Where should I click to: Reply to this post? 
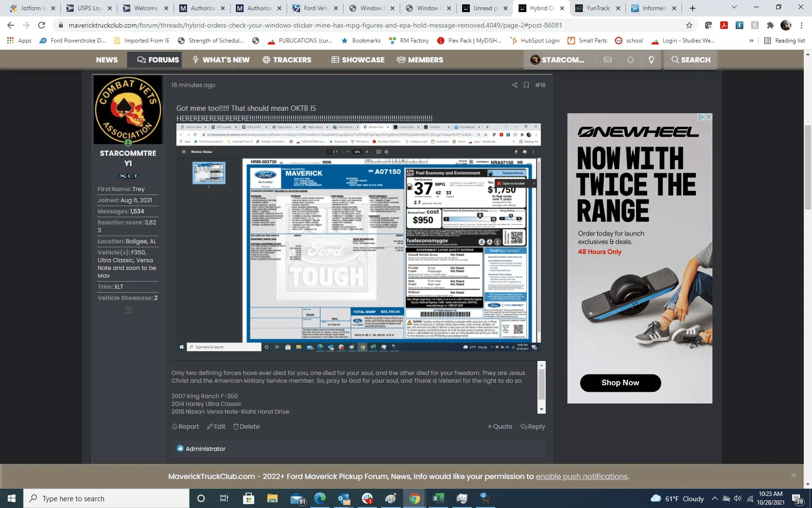533,427
